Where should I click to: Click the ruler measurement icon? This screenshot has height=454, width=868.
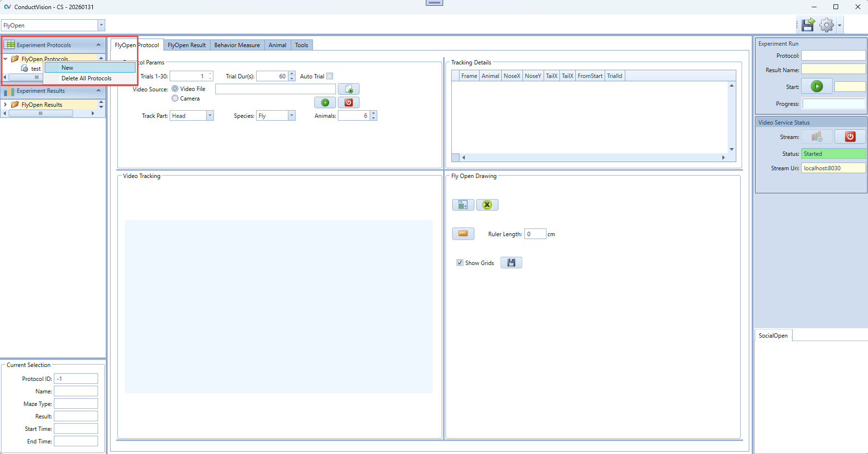(463, 234)
